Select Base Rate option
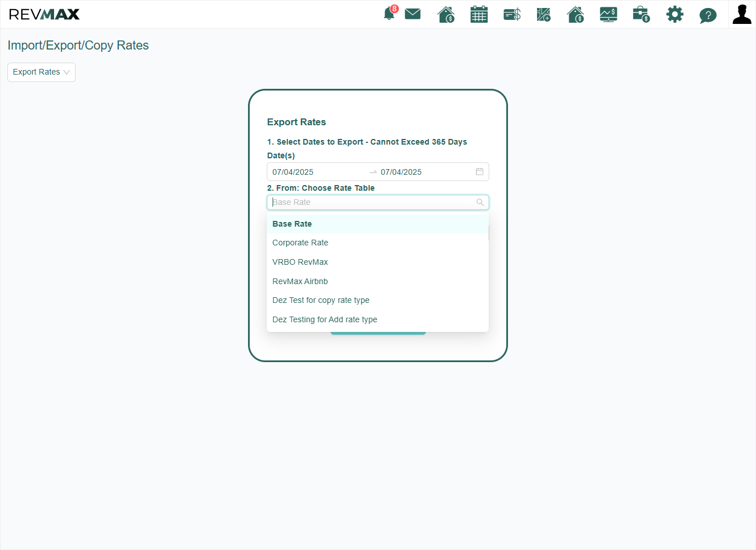This screenshot has height=550, width=756. coord(378,224)
